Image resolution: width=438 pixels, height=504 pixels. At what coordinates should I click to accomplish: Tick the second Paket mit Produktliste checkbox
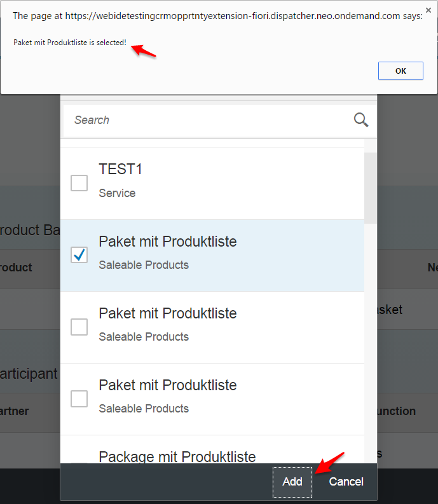(79, 327)
